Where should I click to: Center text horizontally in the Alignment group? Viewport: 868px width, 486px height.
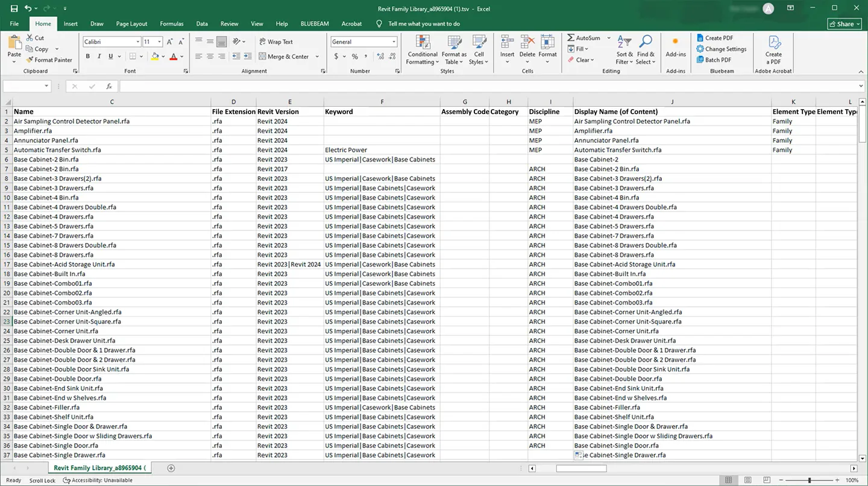pyautogui.click(x=210, y=57)
